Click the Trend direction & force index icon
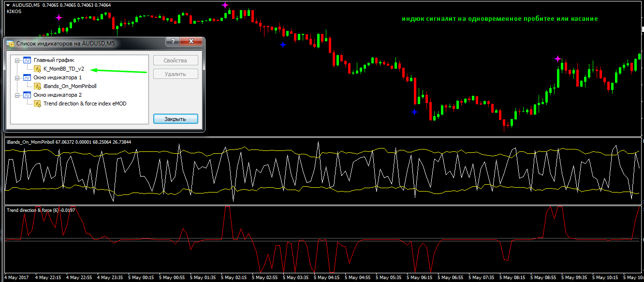This screenshot has height=282, width=644. coord(37,104)
